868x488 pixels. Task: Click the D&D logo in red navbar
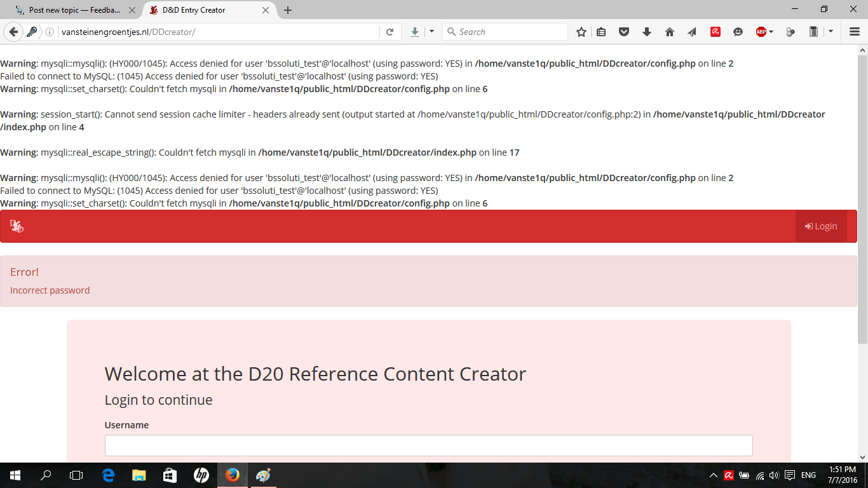pyautogui.click(x=17, y=226)
